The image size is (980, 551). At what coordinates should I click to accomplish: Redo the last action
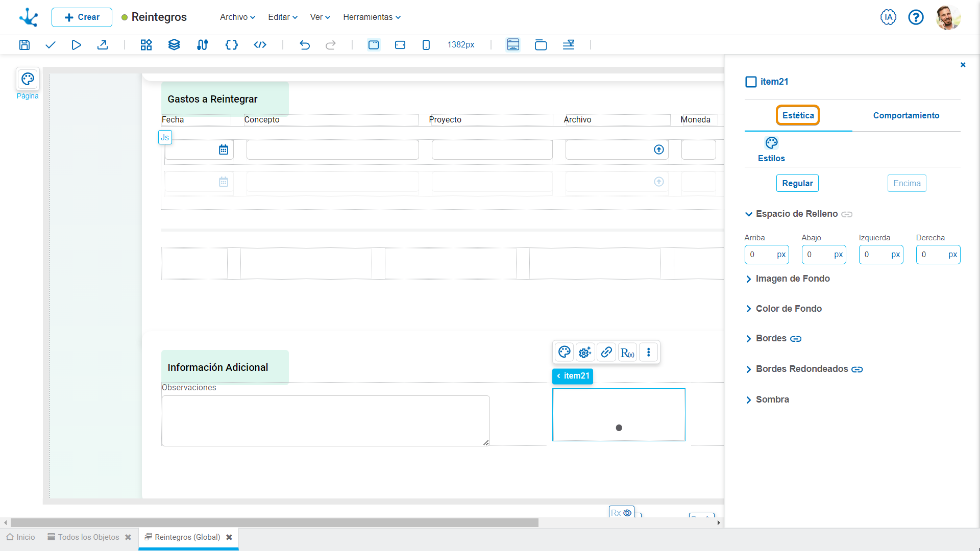click(x=331, y=45)
